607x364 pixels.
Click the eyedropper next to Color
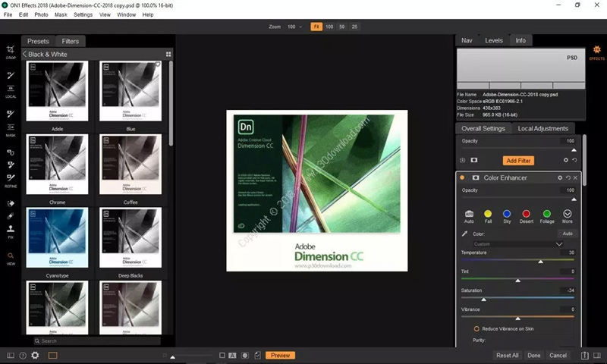click(464, 234)
